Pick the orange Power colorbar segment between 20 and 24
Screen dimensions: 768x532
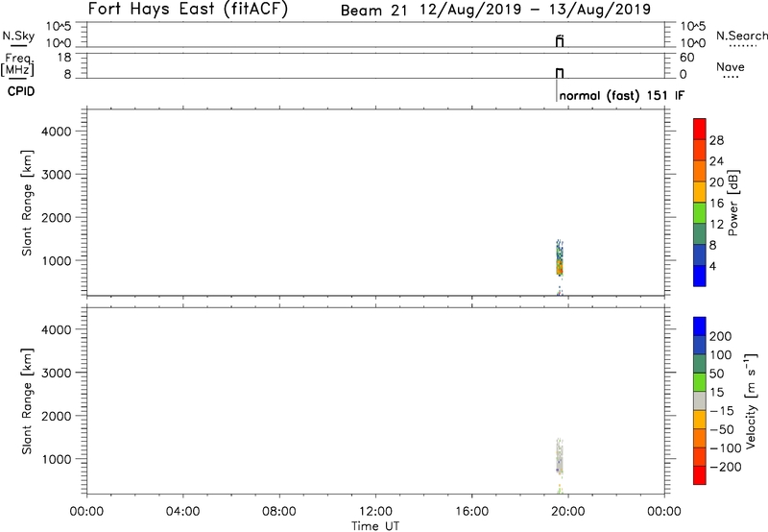click(x=700, y=171)
